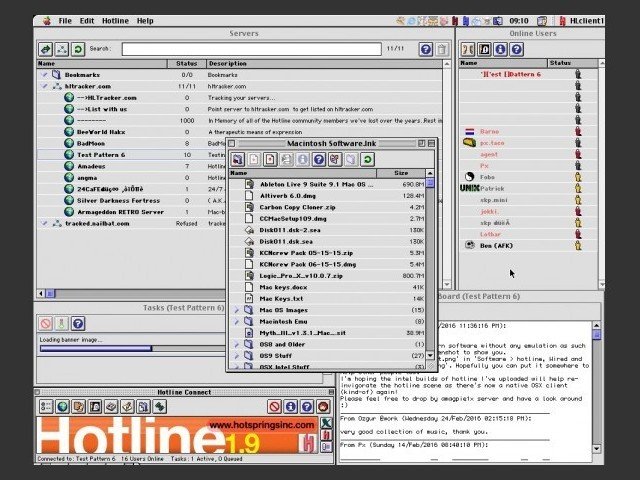Sort Online Users by Name column header

tap(503, 63)
